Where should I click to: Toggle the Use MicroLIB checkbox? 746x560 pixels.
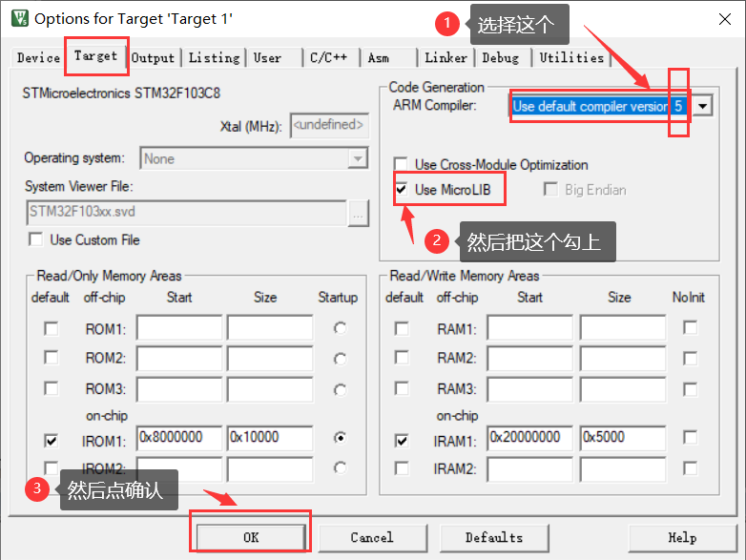[401, 189]
